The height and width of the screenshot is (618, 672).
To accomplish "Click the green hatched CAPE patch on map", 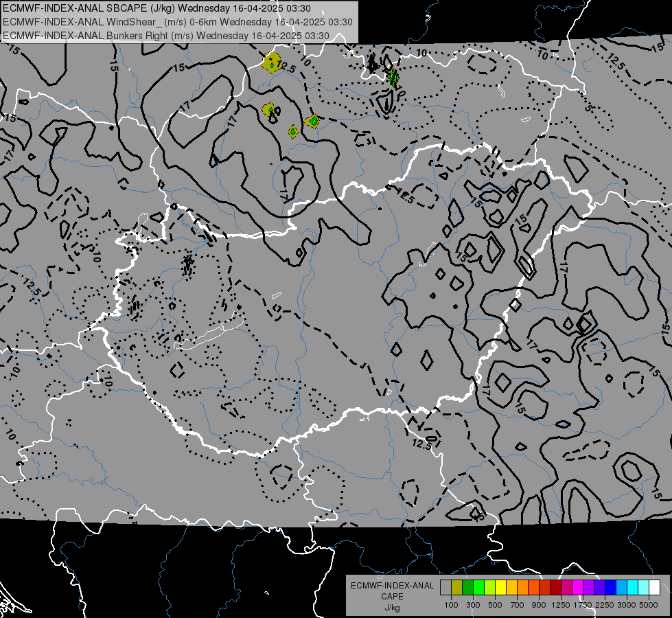I will point(393,78).
